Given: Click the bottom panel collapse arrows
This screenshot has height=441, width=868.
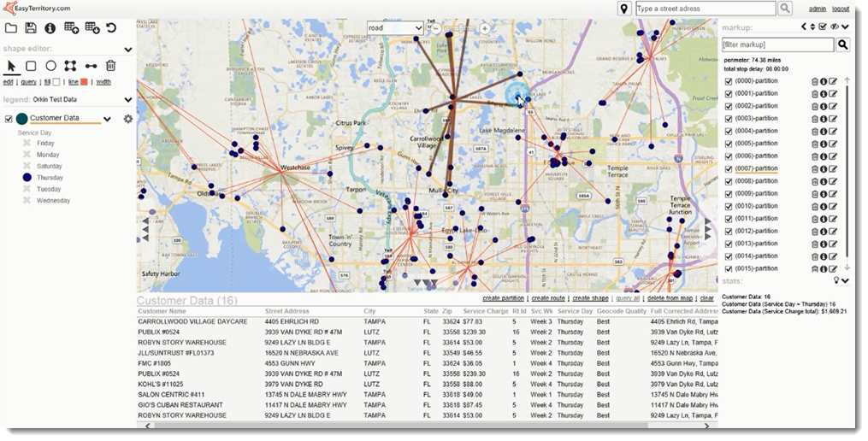Looking at the screenshot, I should click(x=426, y=282).
